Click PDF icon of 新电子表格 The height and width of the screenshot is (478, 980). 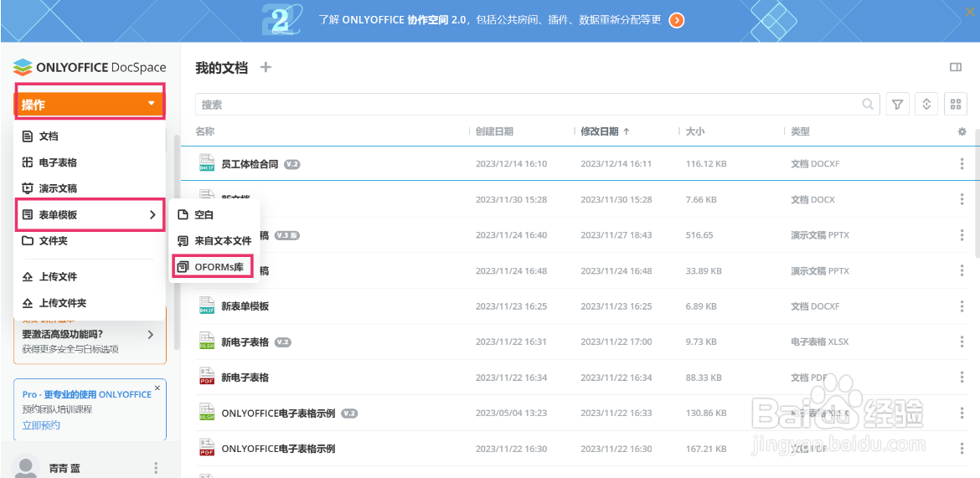206,378
